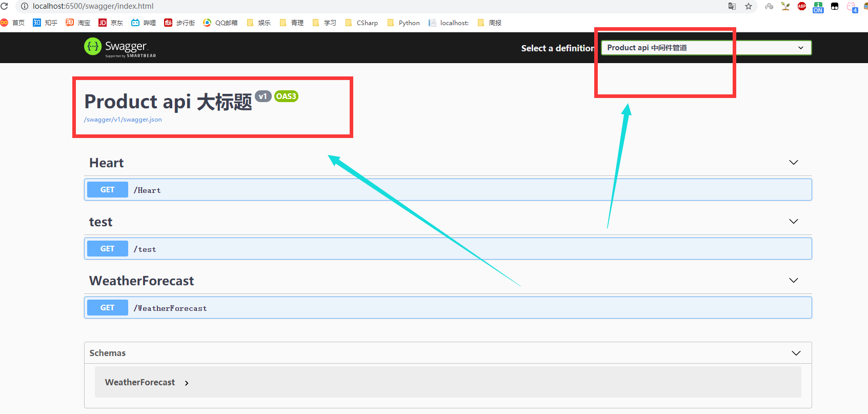868x414 pixels.
Task: Click the blue ON extension icon
Action: point(818,7)
